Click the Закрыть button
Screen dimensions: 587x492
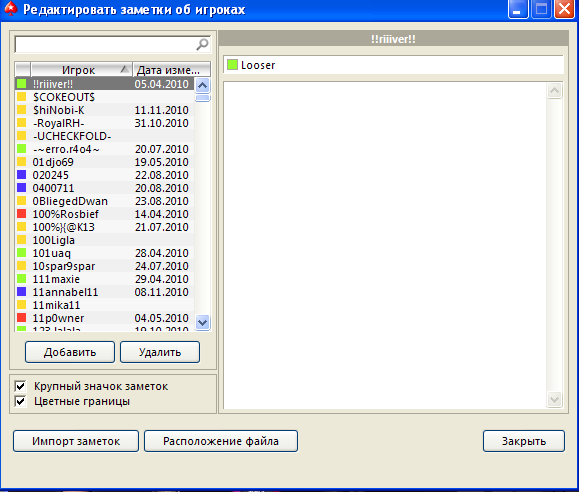click(x=524, y=441)
